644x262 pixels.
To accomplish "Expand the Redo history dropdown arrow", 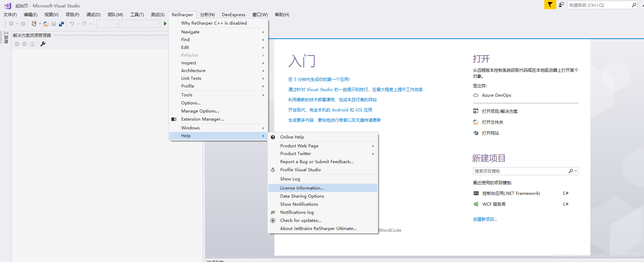I will (x=90, y=24).
